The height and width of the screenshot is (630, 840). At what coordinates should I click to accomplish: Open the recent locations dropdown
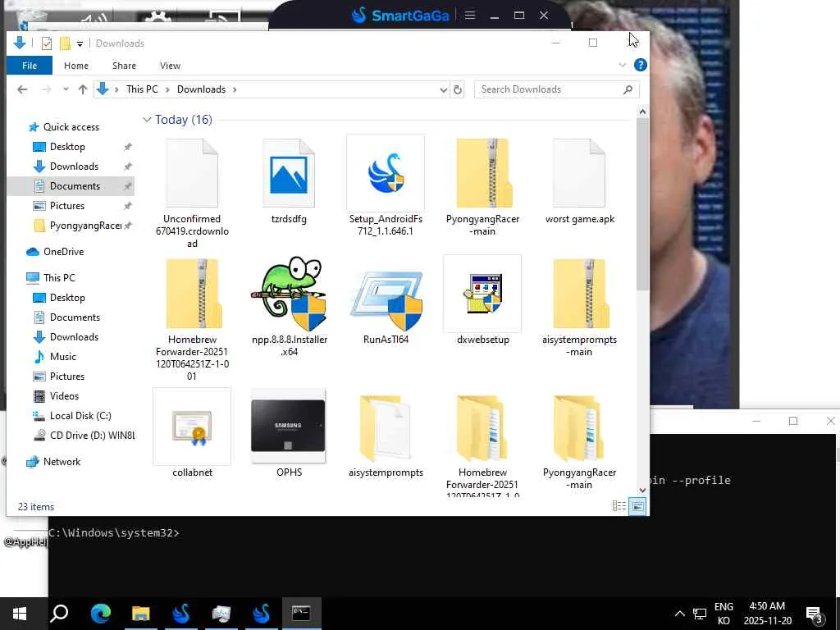click(66, 89)
